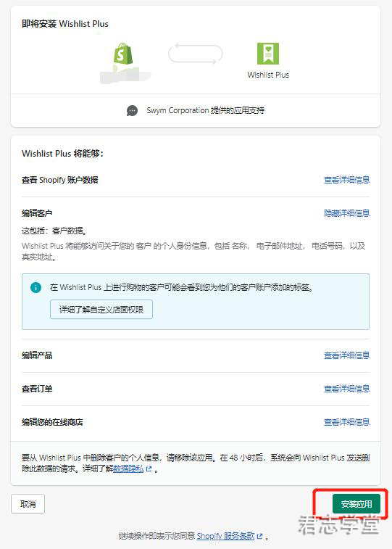This screenshot has width=392, height=549.
Task: Open the 数据隐私 link
Action: click(128, 468)
